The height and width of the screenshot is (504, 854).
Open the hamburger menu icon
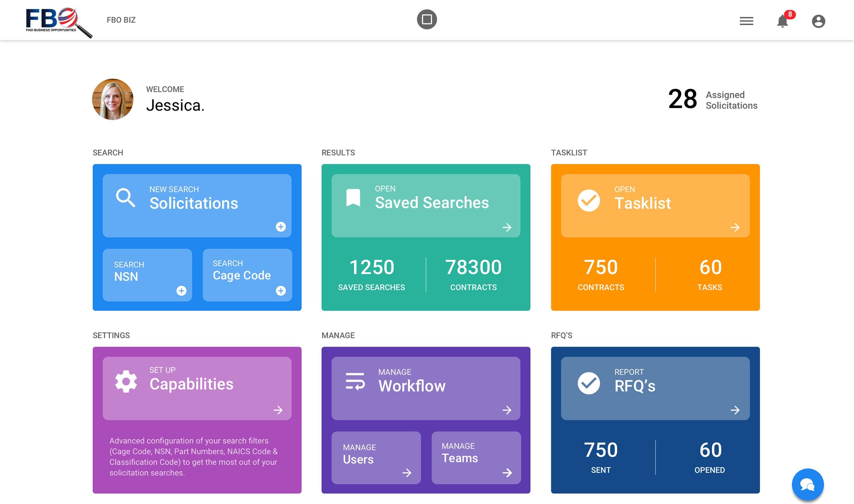pos(746,21)
